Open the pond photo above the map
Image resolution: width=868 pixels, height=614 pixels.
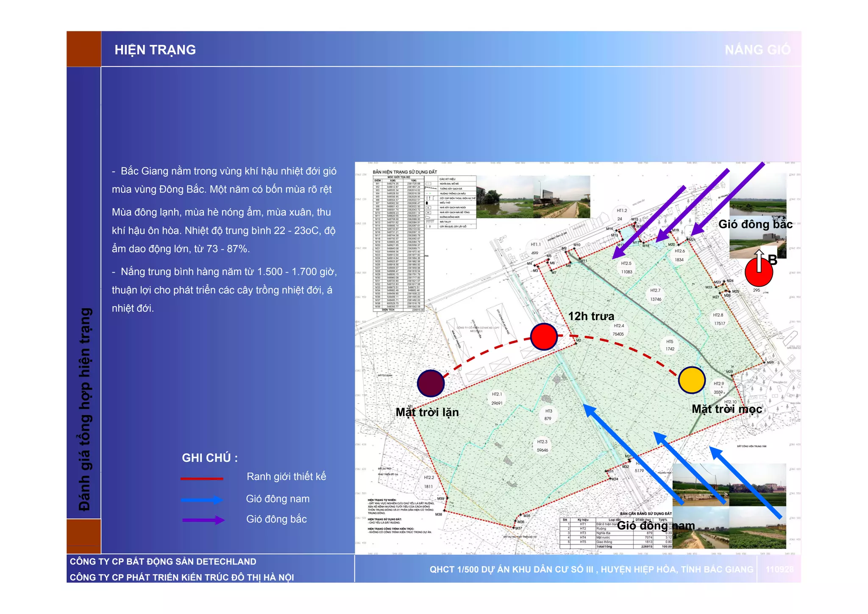(x=504, y=197)
